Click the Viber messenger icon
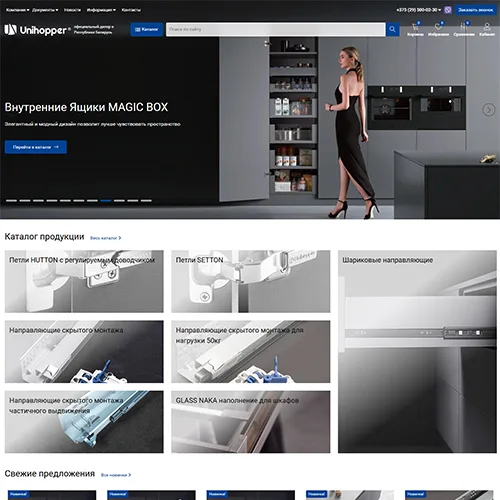This screenshot has height=500, width=500. tap(448, 10)
